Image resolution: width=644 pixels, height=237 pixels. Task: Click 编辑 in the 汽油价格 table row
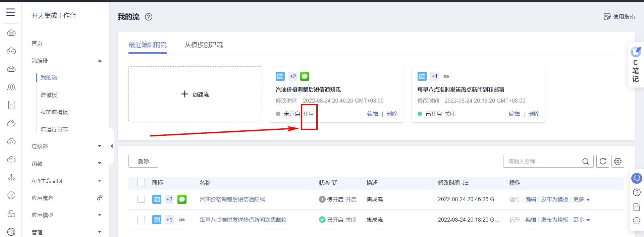531,199
